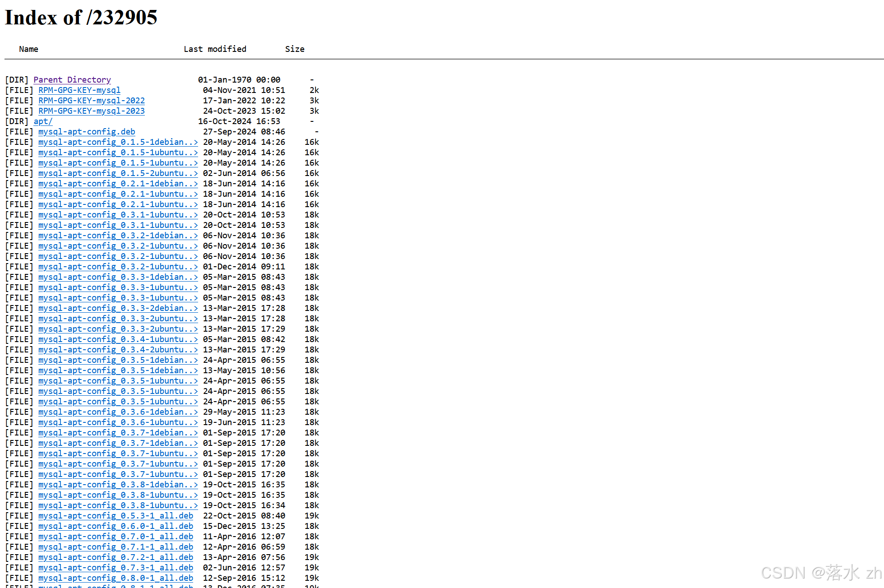This screenshot has height=588, width=884.
Task: Open mysql-apt-config_0.2.1-1debian link
Action: click(x=118, y=184)
